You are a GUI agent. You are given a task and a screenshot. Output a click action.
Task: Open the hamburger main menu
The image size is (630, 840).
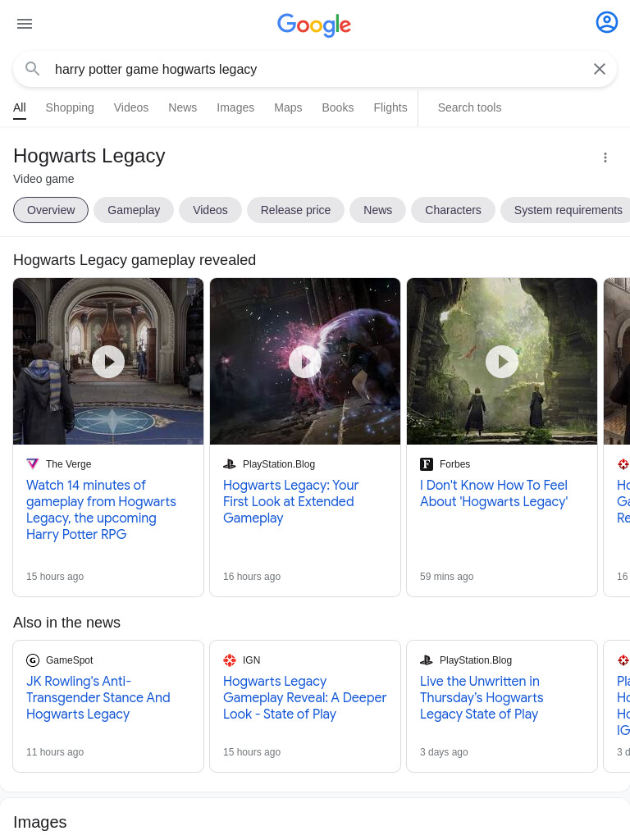(x=25, y=24)
